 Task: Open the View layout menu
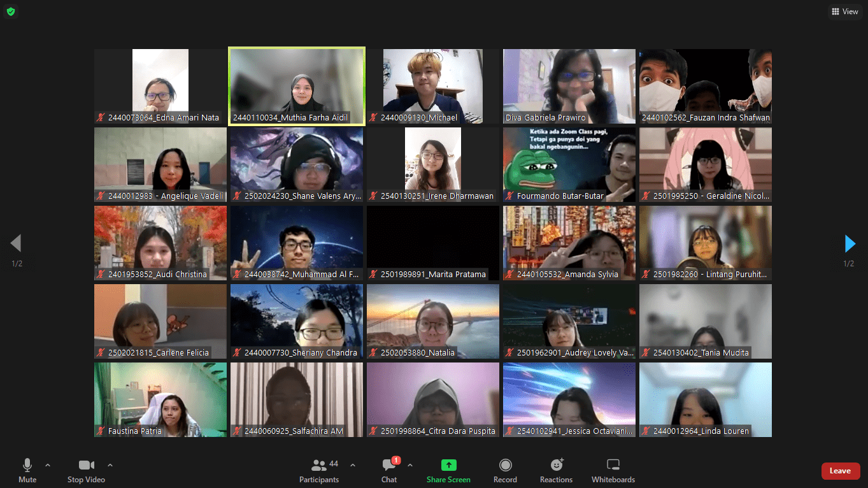tap(844, 11)
